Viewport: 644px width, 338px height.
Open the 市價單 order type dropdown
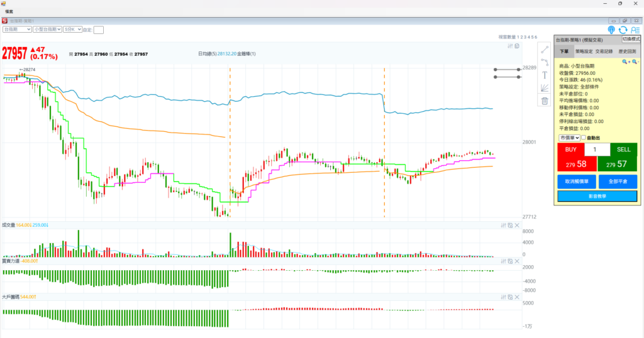pyautogui.click(x=569, y=138)
